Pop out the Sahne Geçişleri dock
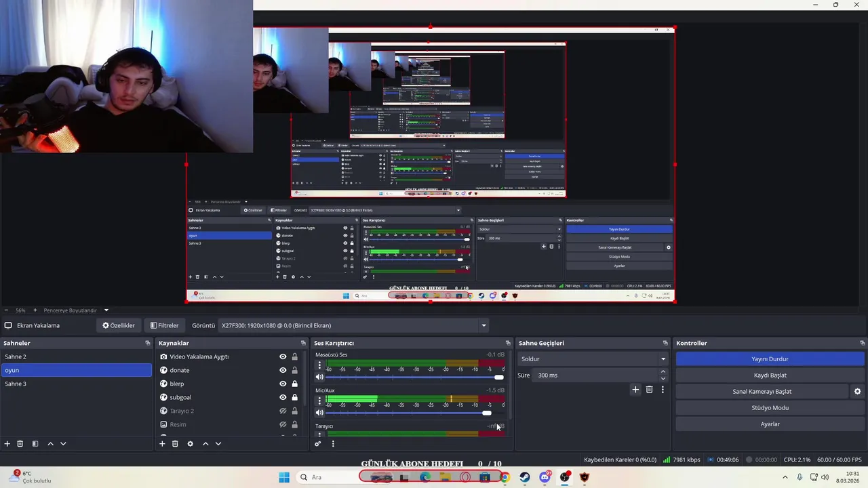 (x=665, y=343)
